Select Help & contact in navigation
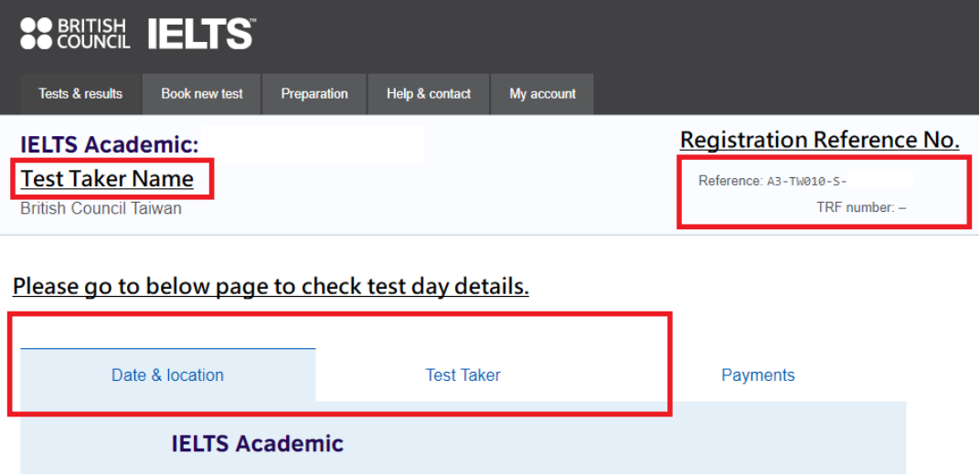Viewport: 980px width, 475px height. point(429,94)
